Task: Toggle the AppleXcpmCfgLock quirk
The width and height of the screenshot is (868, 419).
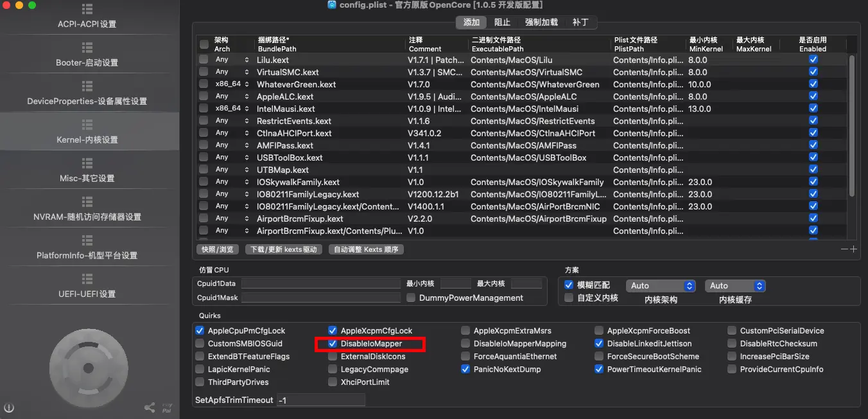Action: click(333, 331)
